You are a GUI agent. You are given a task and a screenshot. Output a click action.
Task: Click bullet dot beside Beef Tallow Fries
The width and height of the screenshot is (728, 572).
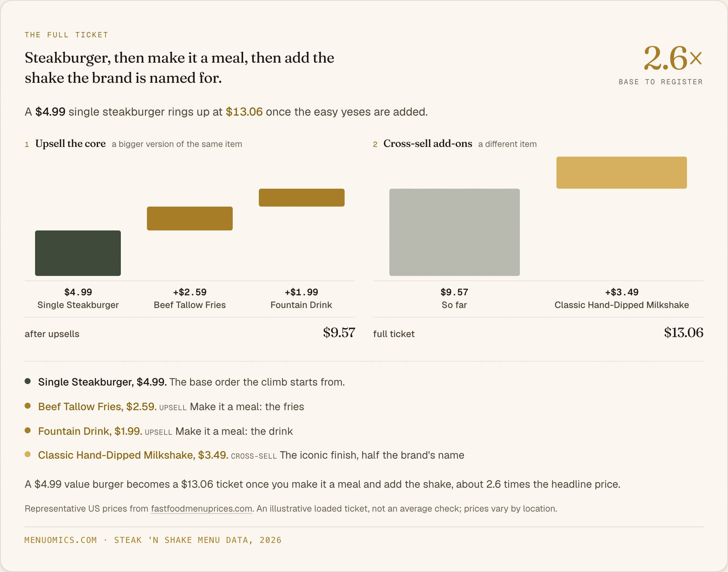click(x=28, y=406)
